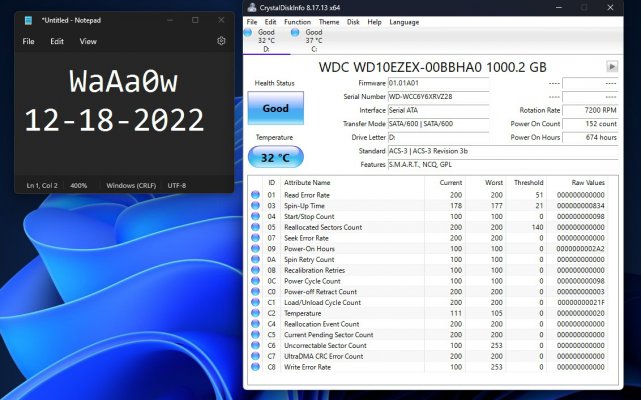Click the Interface field Serial ATA
Image resolution: width=641 pixels, height=400 pixels.
[x=438, y=110]
